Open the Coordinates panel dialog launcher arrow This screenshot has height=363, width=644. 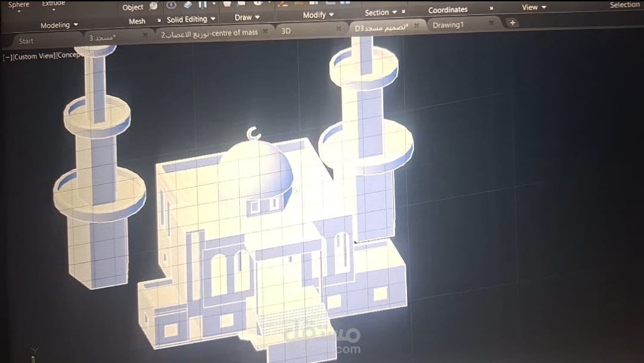pos(491,8)
